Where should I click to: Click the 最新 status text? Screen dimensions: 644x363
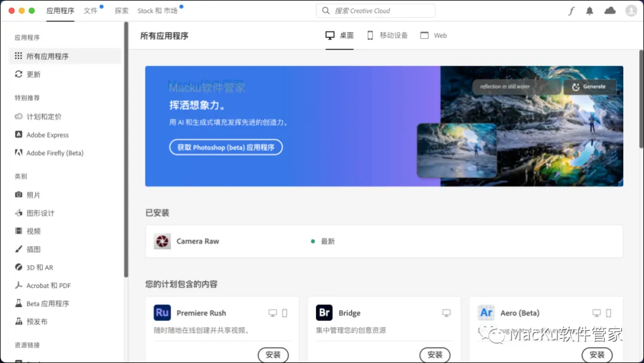click(x=328, y=241)
